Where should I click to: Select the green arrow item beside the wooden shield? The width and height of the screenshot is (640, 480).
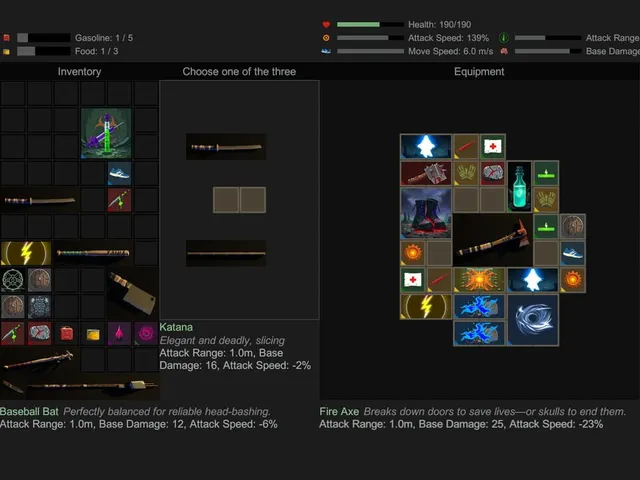[546, 227]
